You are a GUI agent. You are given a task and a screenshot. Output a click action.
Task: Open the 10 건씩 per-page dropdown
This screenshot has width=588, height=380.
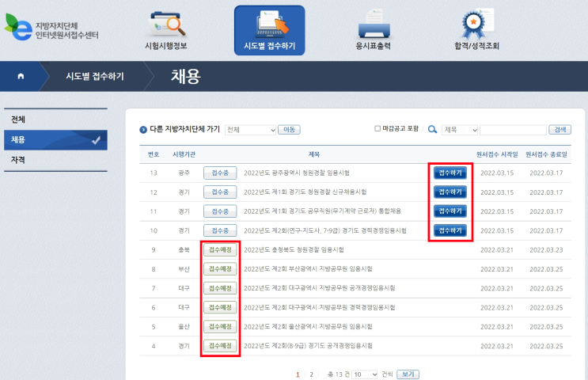pos(365,374)
